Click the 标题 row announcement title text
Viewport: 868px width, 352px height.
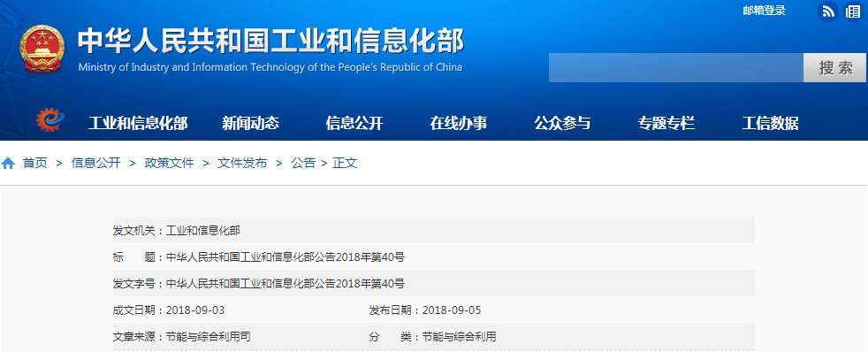(286, 257)
